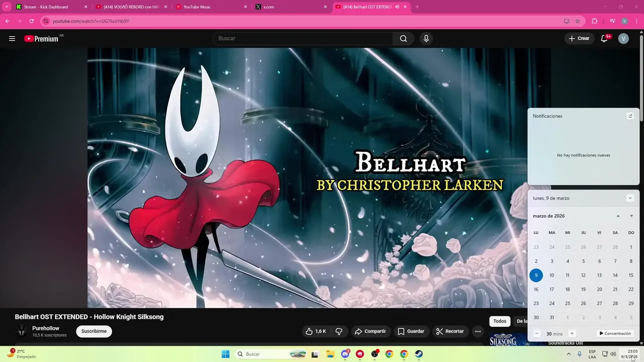Click the Crear button
The image size is (644, 362).
(x=579, y=39)
